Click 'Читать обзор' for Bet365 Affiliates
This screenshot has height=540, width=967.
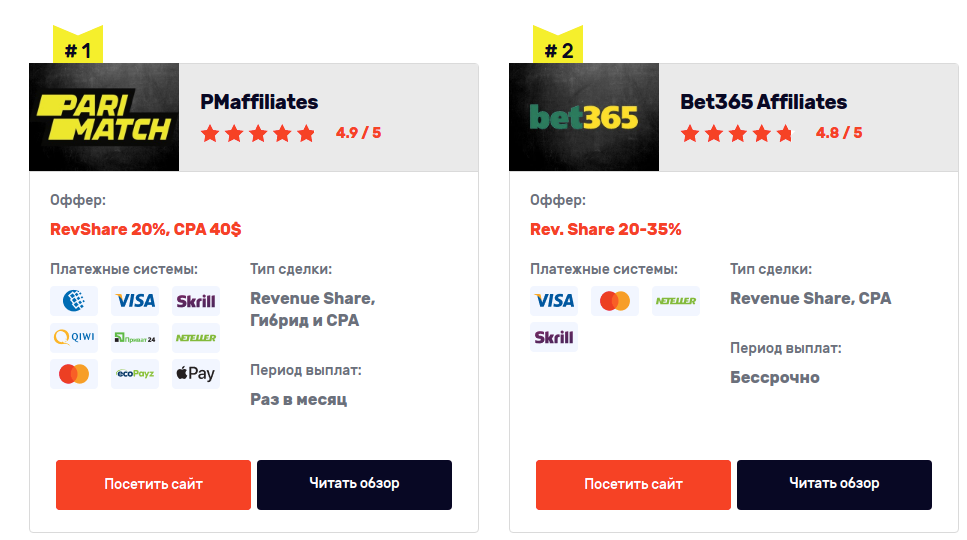coord(834,485)
